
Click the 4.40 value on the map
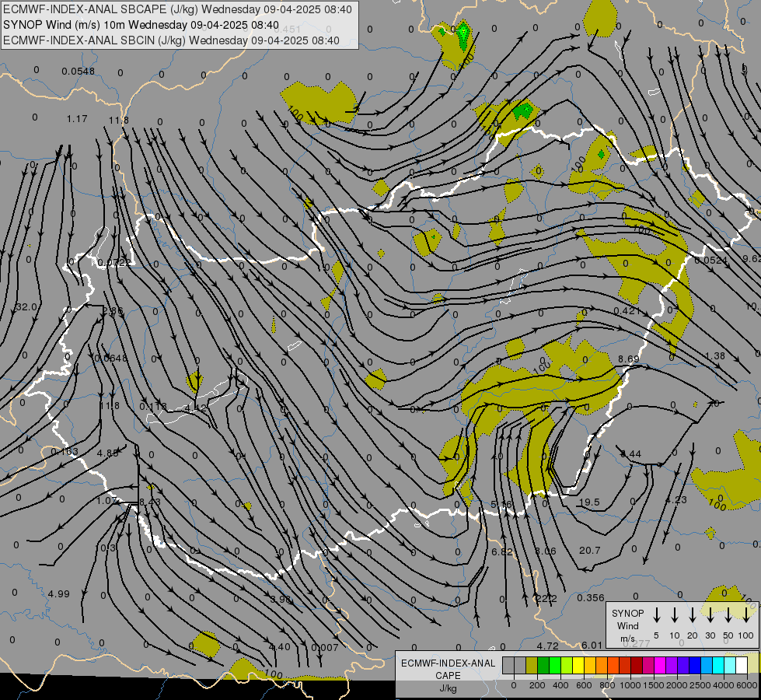click(280, 647)
